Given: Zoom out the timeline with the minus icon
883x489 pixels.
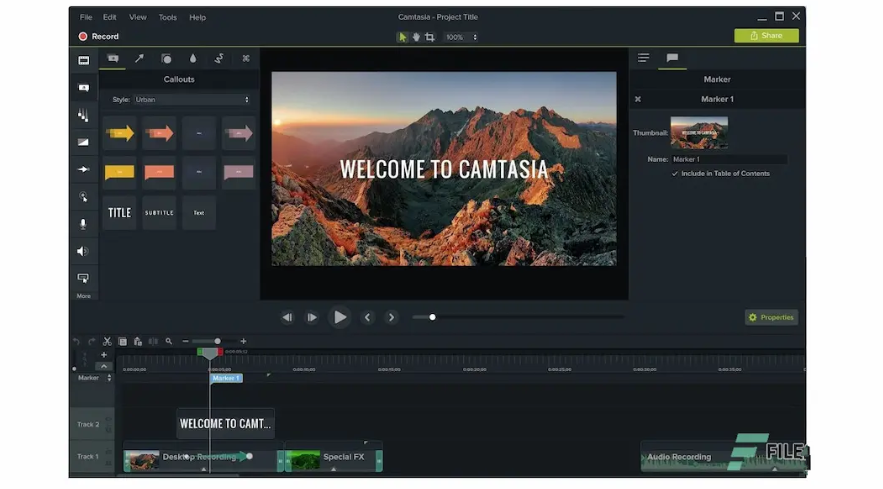Looking at the screenshot, I should (185, 341).
